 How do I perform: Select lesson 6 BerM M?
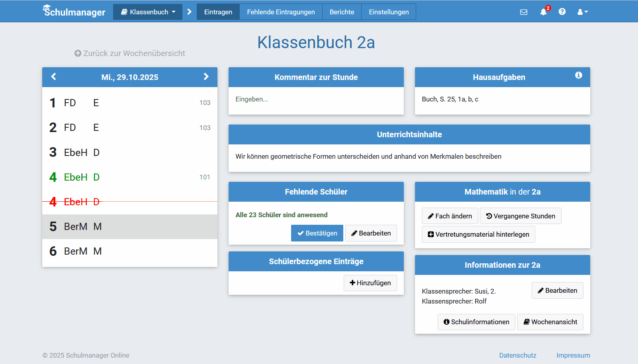(129, 251)
